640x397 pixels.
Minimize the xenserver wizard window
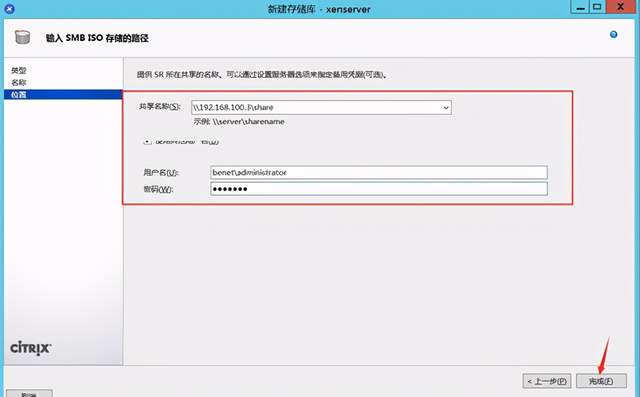coord(580,7)
